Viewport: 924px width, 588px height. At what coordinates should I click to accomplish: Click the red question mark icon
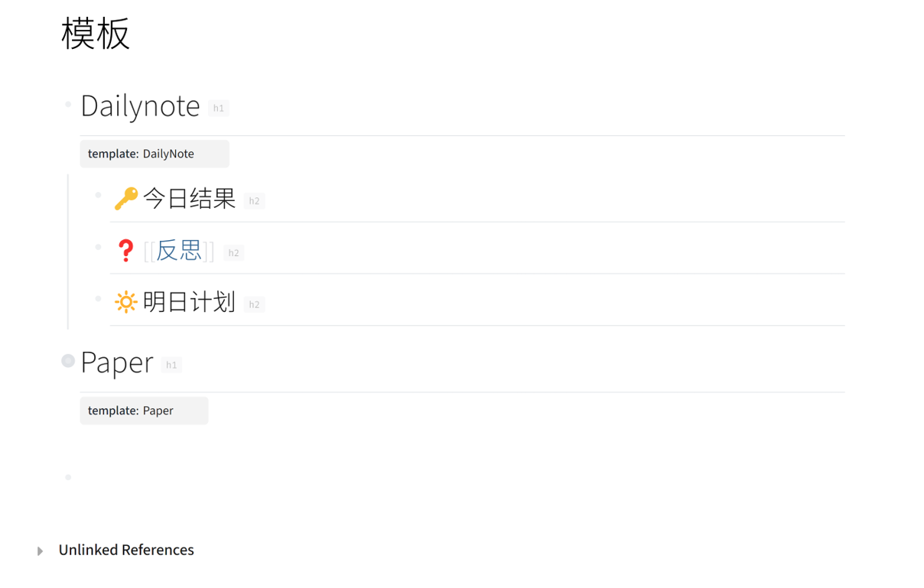(125, 251)
